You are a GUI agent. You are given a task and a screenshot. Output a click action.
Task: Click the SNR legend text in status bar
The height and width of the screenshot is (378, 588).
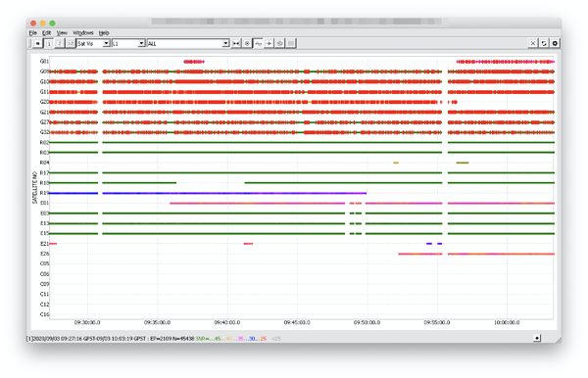coord(231,339)
